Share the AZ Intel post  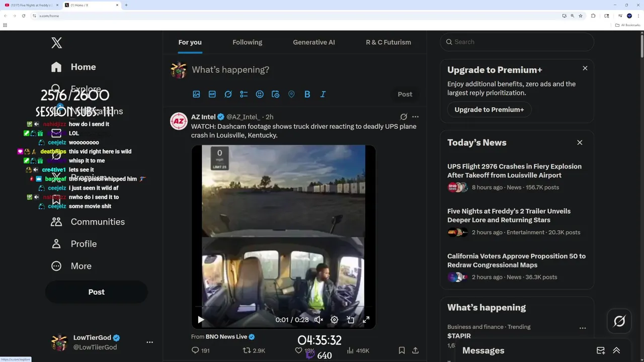(416, 350)
